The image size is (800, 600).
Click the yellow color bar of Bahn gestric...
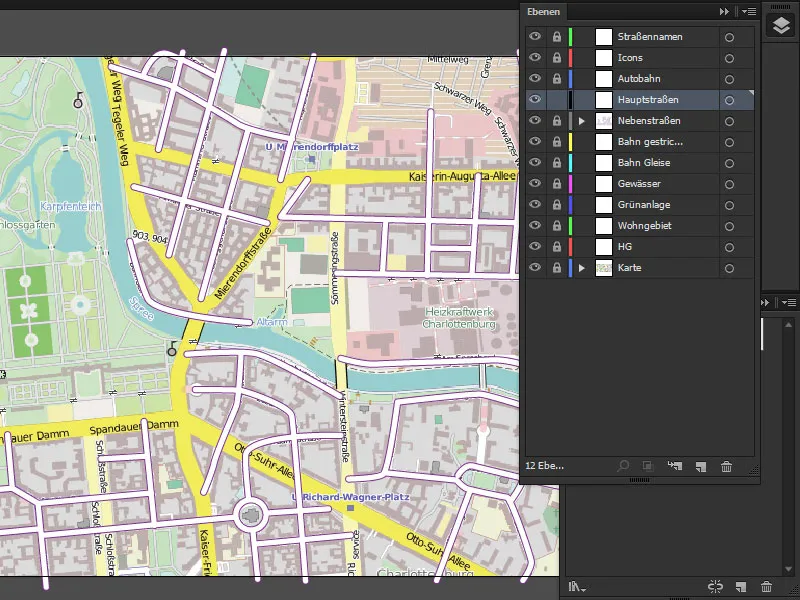570,142
